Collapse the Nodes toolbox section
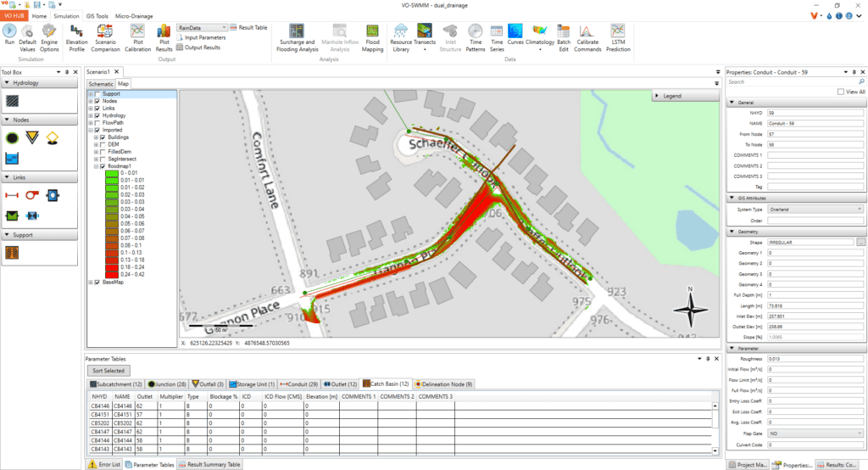 7,120
